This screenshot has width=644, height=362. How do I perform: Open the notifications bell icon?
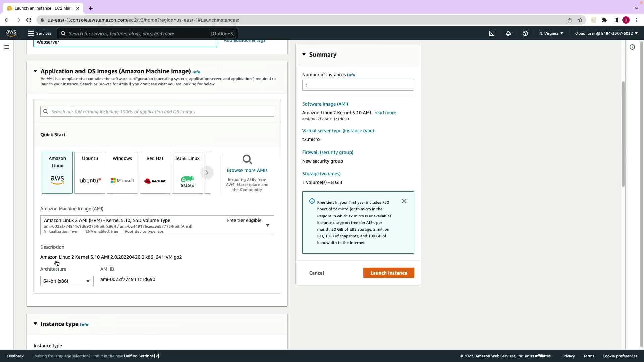[508, 33]
